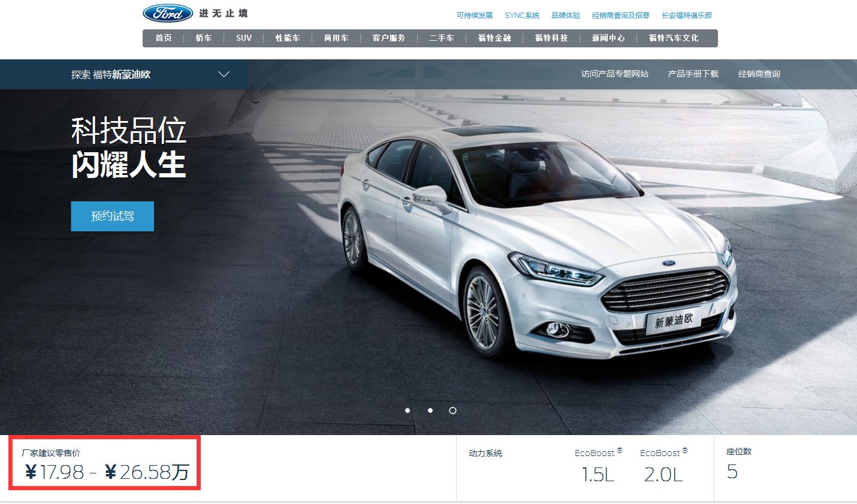
Task: Click the 经销商查询及招募 link
Action: tap(620, 16)
